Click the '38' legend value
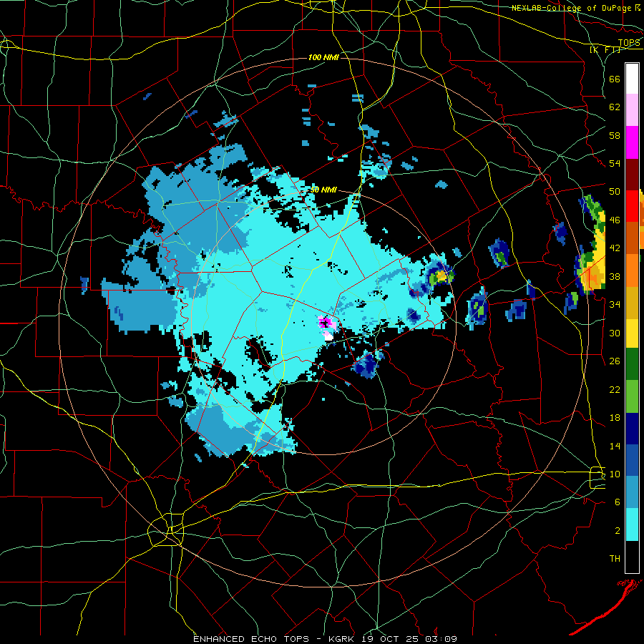The height and width of the screenshot is (644, 644). point(615,276)
